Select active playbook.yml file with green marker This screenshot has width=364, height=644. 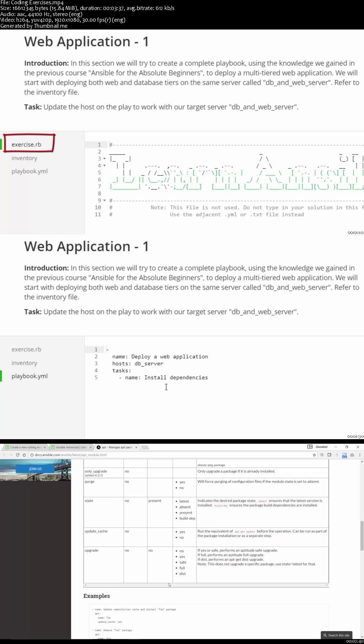coord(30,376)
